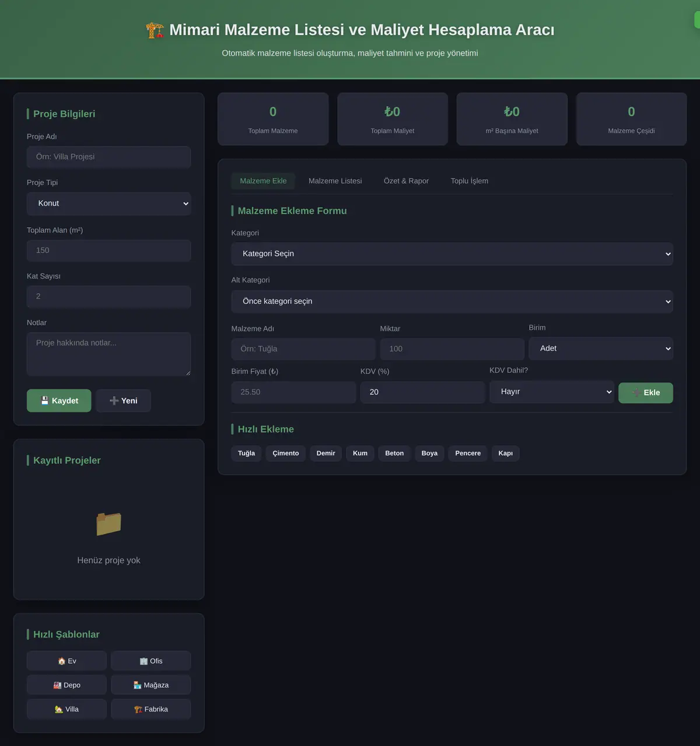This screenshot has width=700, height=746.
Task: Focus the Miktar quantity field
Action: click(452, 349)
